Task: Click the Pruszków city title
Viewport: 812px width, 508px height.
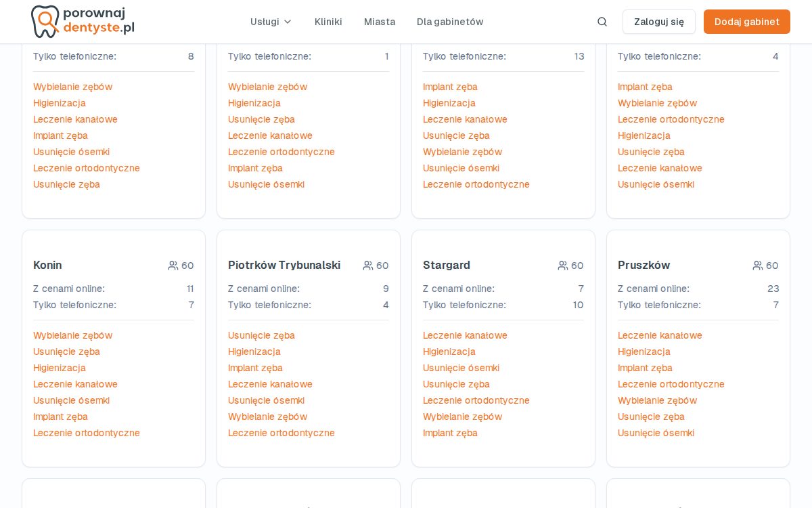Action: (x=644, y=265)
